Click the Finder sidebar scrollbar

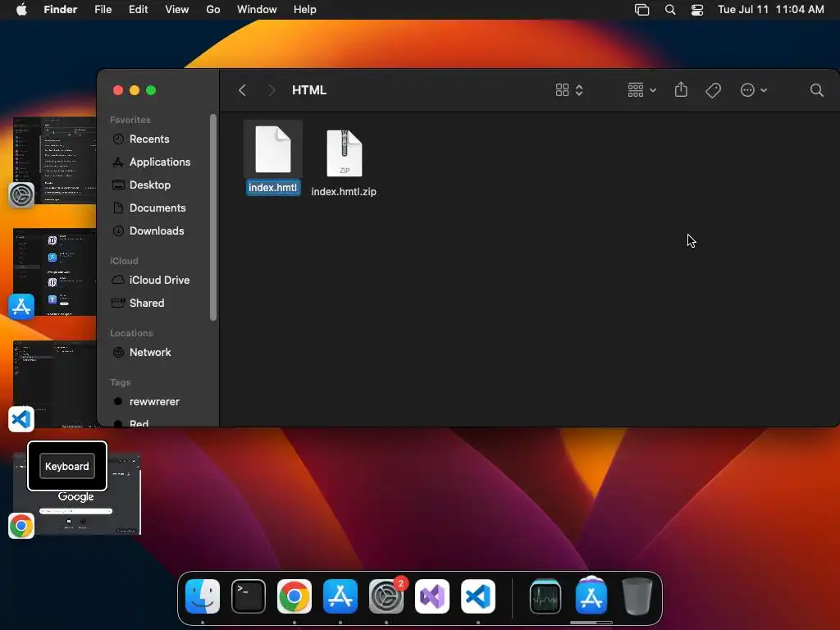[213, 217]
